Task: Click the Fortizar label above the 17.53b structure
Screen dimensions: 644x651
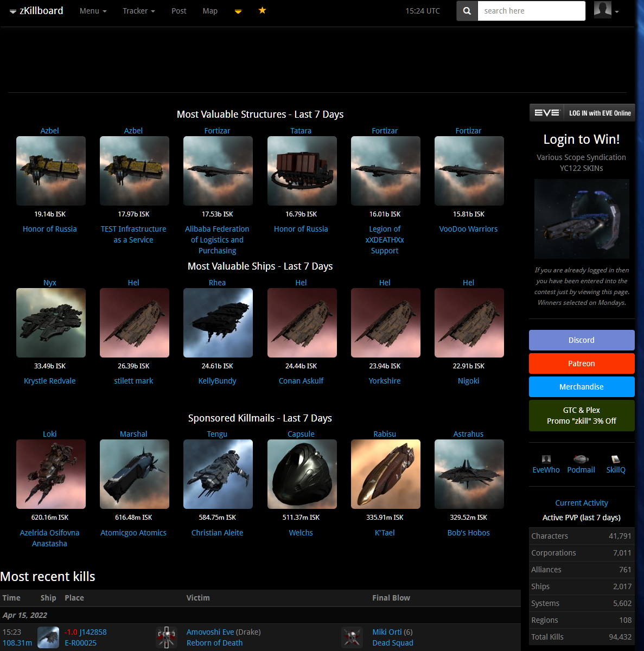Action: tap(217, 131)
